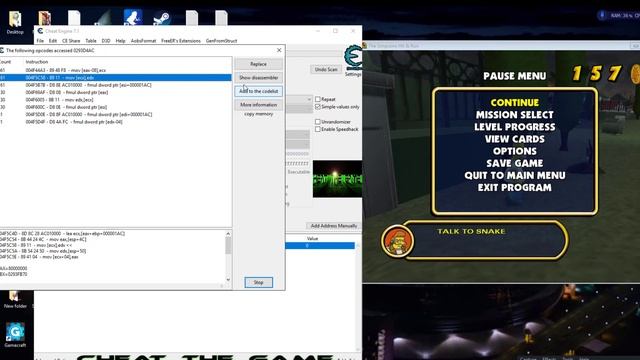Open the scan type dropdown beside Repeat

299,100
